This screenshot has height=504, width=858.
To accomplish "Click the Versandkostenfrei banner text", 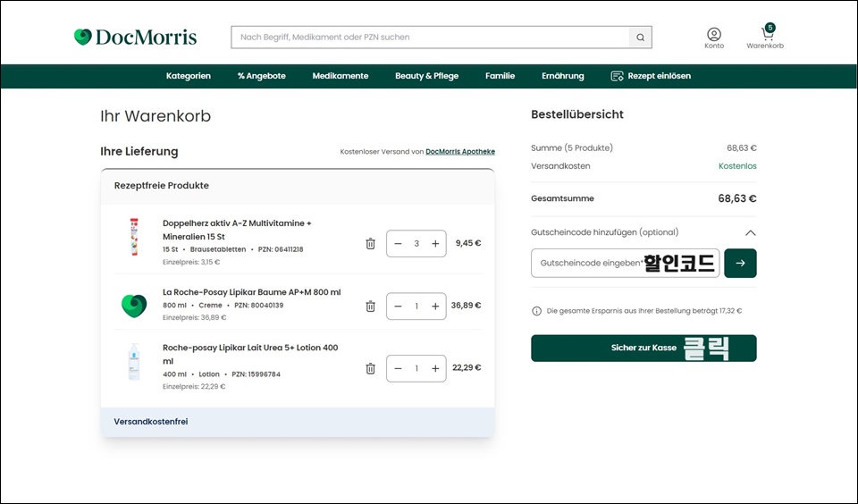I will [151, 422].
